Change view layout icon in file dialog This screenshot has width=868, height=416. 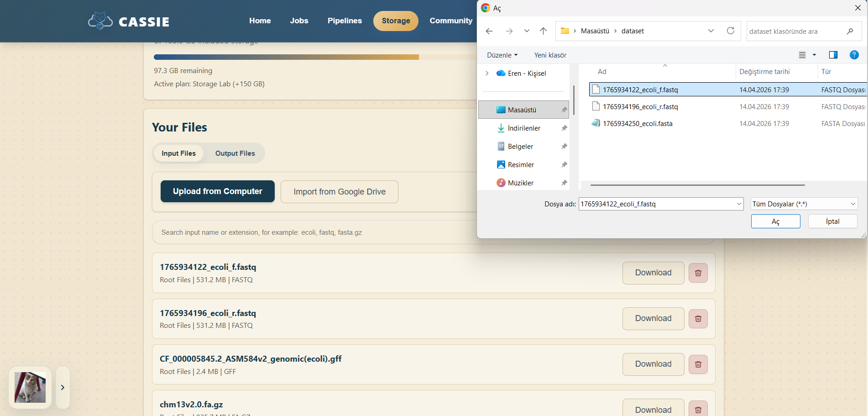802,55
